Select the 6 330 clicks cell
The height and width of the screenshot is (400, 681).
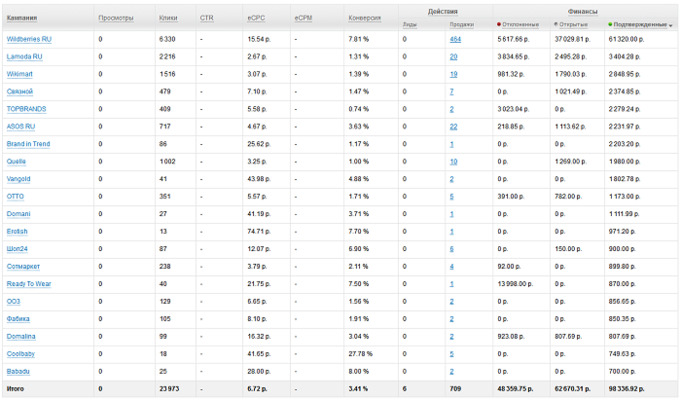pyautogui.click(x=167, y=39)
